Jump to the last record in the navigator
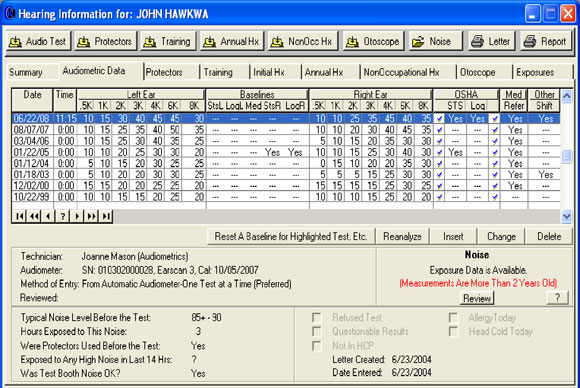 click(x=106, y=216)
